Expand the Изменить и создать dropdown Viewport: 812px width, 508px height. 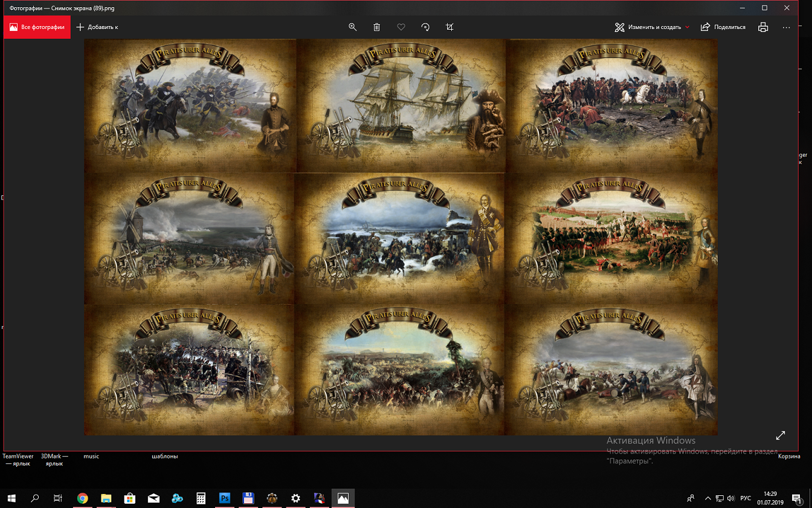[x=652, y=27]
